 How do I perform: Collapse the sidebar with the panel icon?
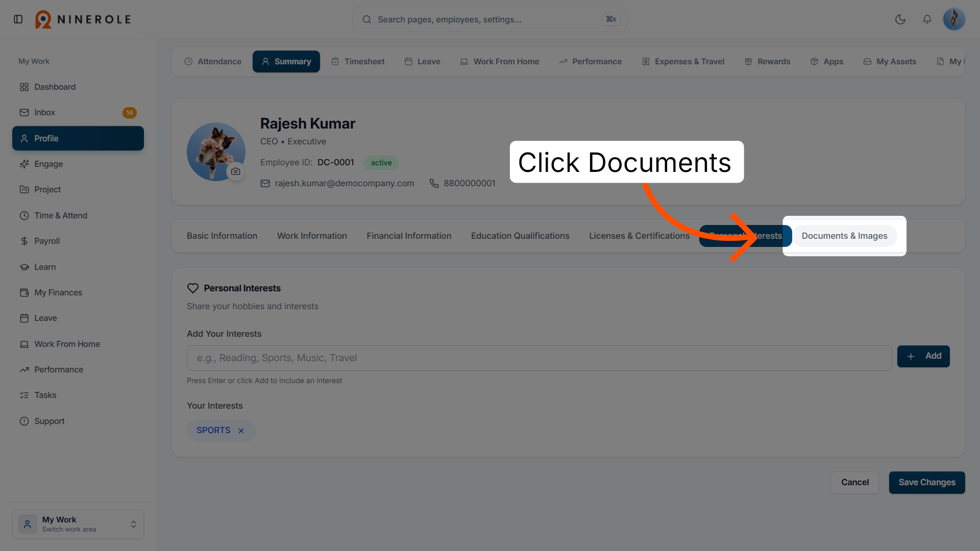click(18, 19)
